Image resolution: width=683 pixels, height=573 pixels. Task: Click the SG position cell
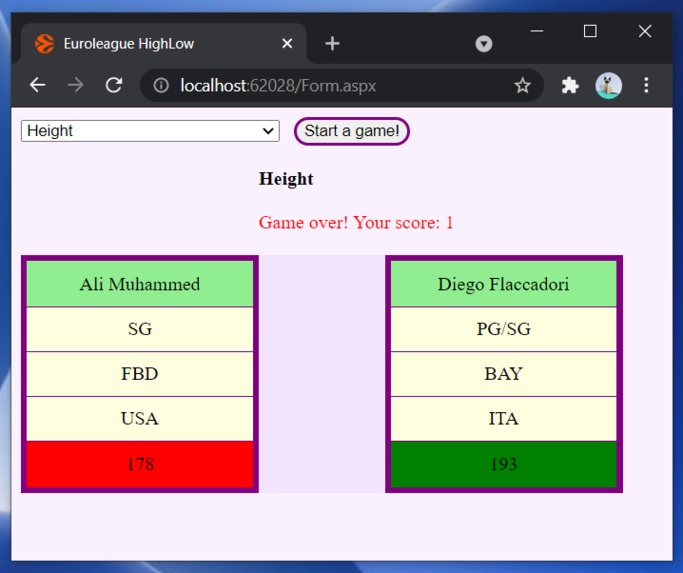pyautogui.click(x=140, y=329)
